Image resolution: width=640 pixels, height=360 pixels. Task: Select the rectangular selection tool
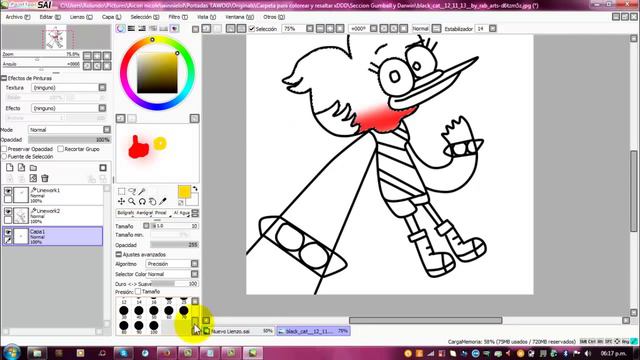(122, 191)
